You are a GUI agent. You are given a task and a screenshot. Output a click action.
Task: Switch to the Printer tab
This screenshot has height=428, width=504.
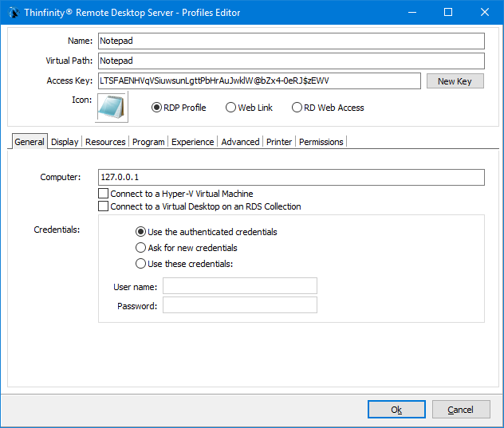[279, 142]
